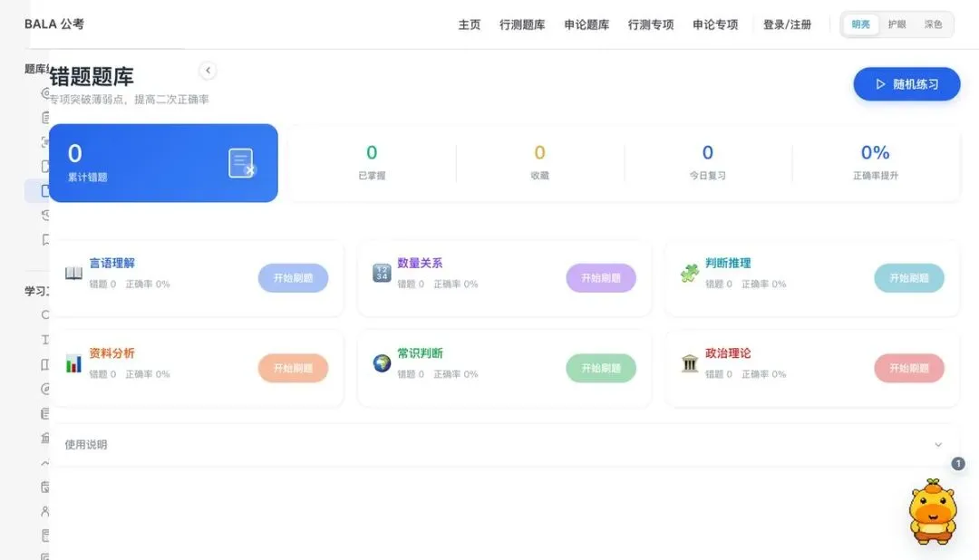
Task: Click 开始刷题 for 判断推理
Action: [908, 278]
